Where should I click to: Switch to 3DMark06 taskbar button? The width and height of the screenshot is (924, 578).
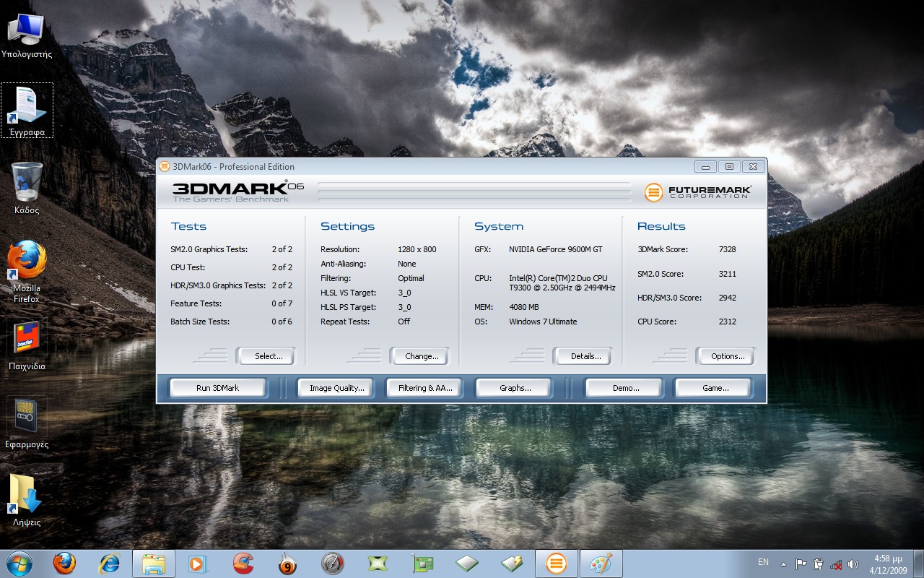(556, 564)
